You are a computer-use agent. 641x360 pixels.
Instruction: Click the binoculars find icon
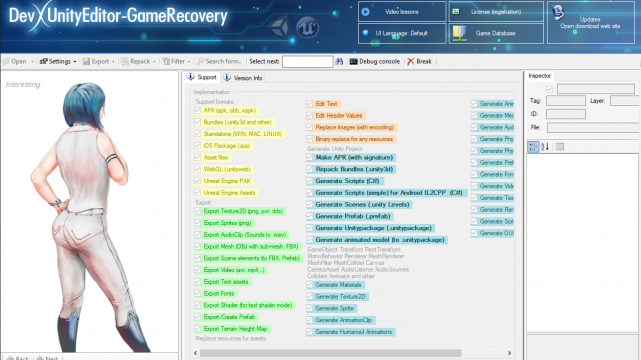339,61
